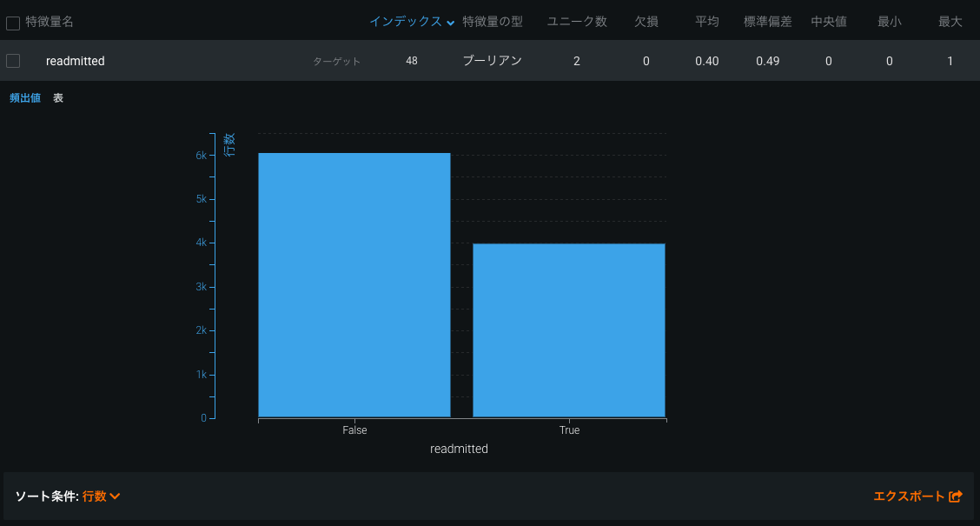Sort by 平均 column header

click(x=707, y=22)
